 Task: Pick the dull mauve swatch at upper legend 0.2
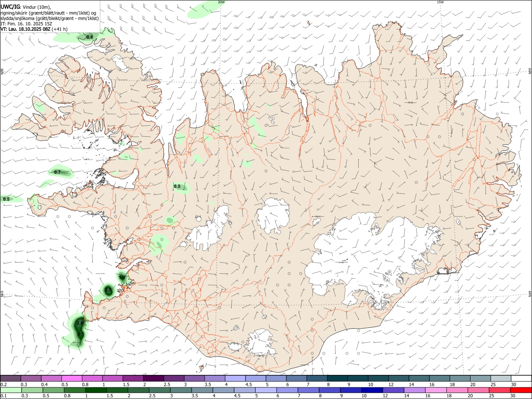11,378
